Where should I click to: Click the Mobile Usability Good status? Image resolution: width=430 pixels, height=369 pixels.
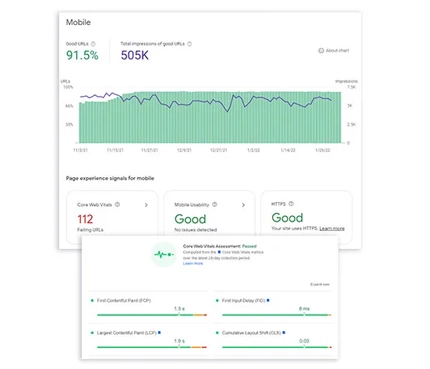[x=190, y=219]
